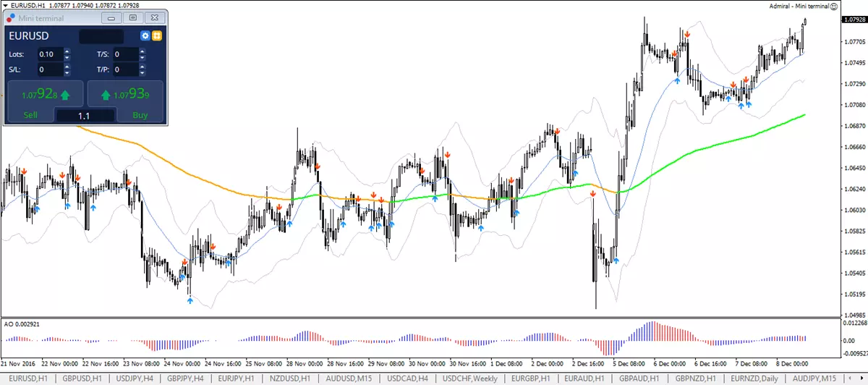This screenshot has height=385, width=868.
Task: Click the green arrow on Sell price
Action: (65, 94)
